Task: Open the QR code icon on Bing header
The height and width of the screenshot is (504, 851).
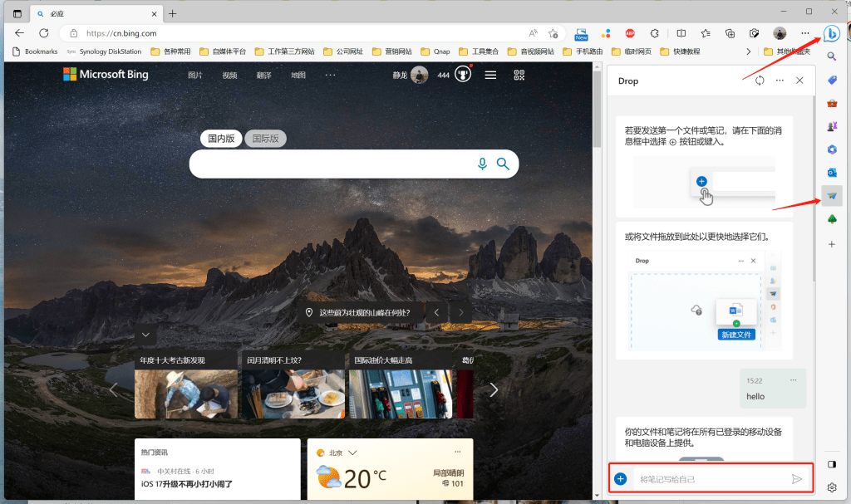Action: pyautogui.click(x=519, y=75)
